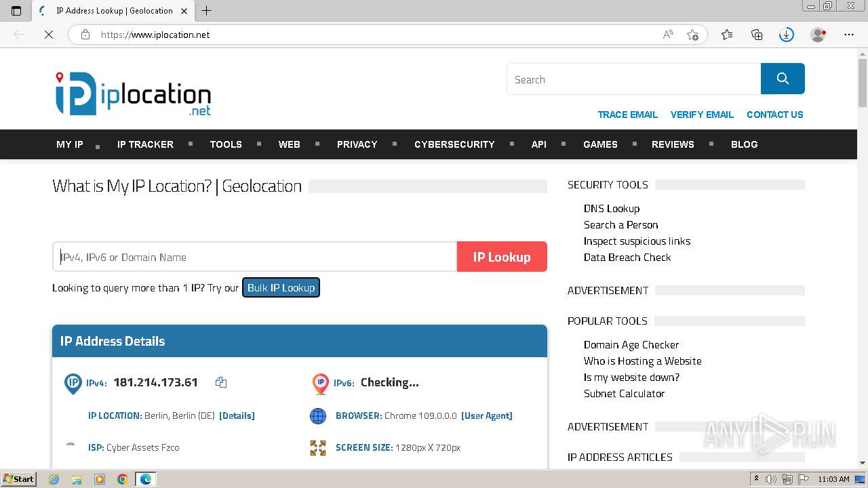Open the CYBERSECURITY navigation menu
868x488 pixels.
click(x=454, y=144)
